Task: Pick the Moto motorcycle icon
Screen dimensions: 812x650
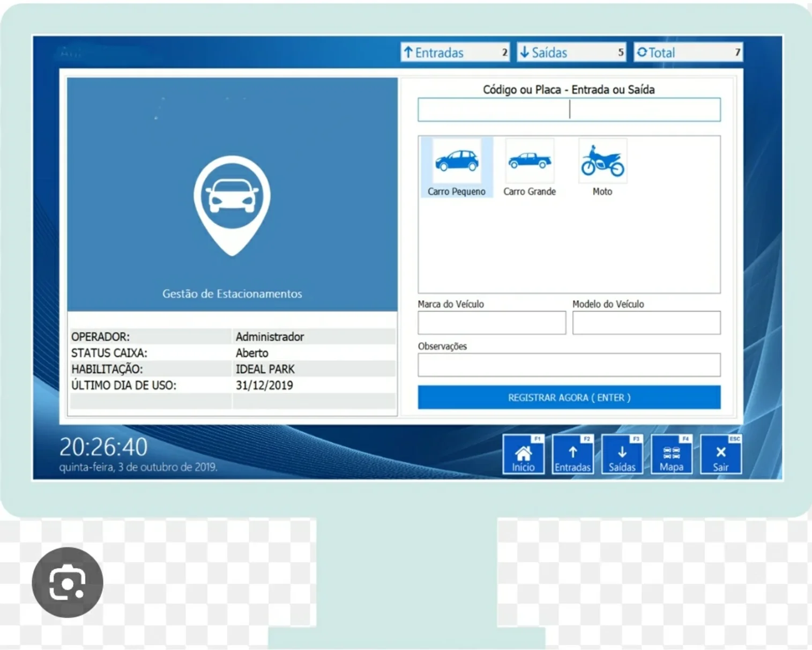Action: click(602, 167)
